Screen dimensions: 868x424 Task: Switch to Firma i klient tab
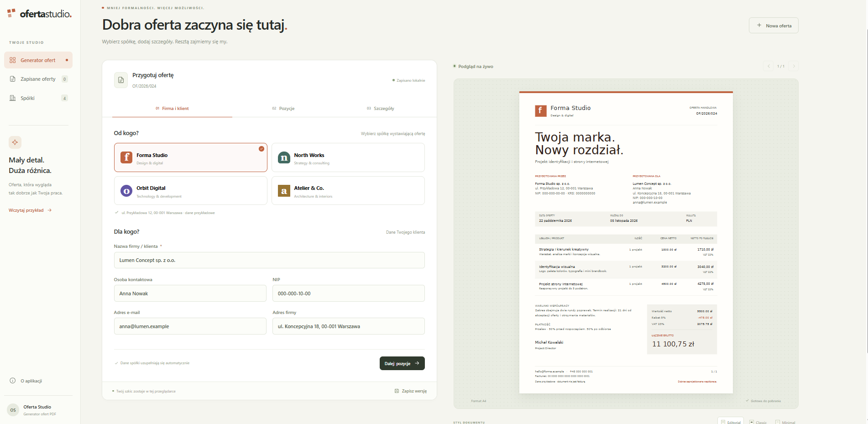pos(172,109)
